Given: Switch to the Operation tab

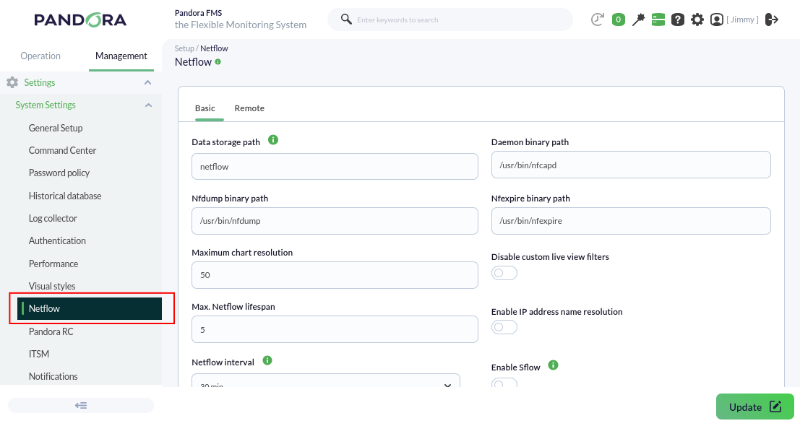Looking at the screenshot, I should click(40, 56).
